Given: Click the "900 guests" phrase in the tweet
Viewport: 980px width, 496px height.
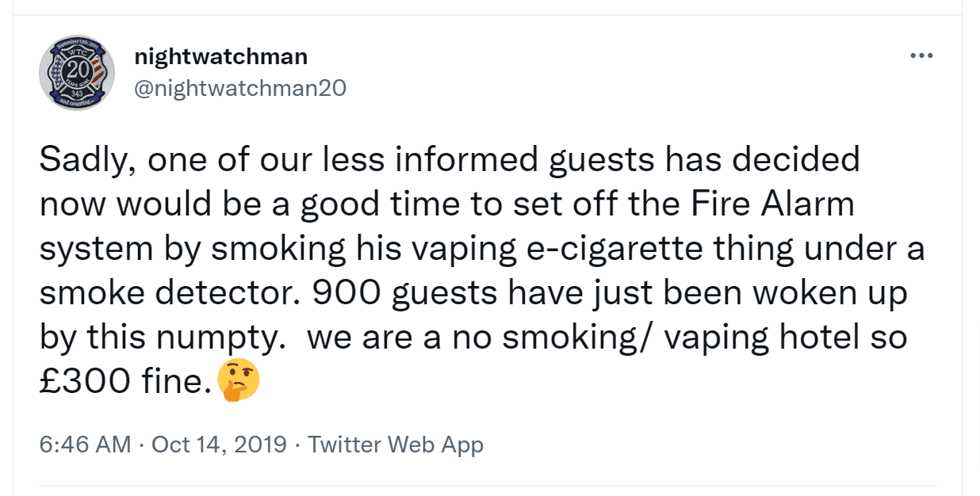Looking at the screenshot, I should (x=406, y=294).
